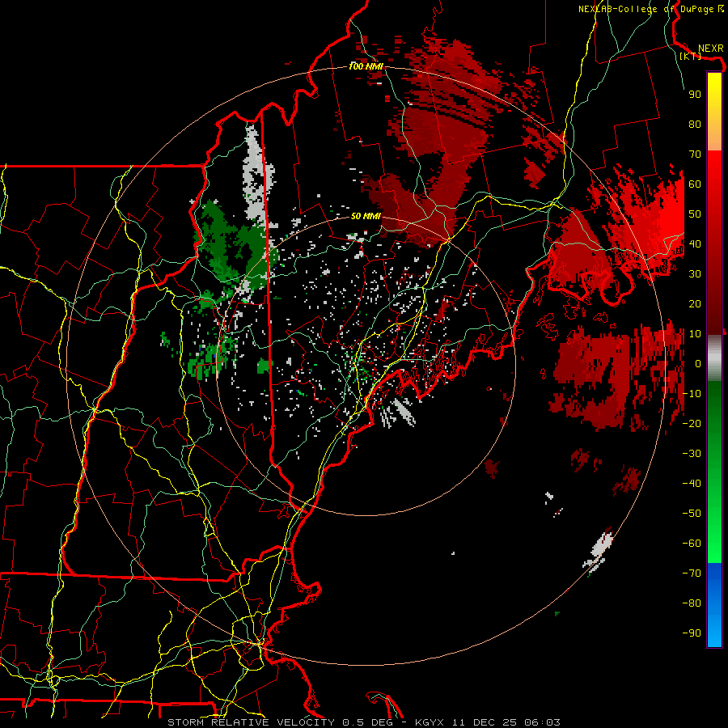The width and height of the screenshot is (728, 728).
Task: Pick the gray zero-velocity segment of the color bar
Action: pos(714,358)
